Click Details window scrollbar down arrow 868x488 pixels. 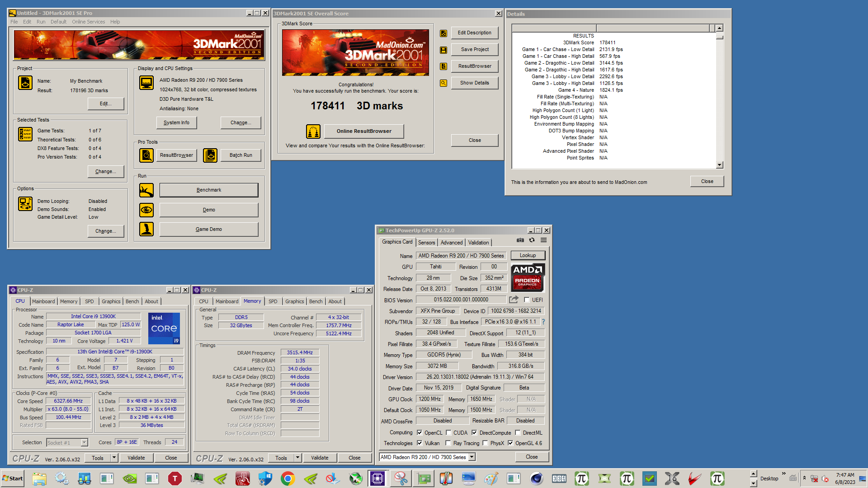click(720, 165)
